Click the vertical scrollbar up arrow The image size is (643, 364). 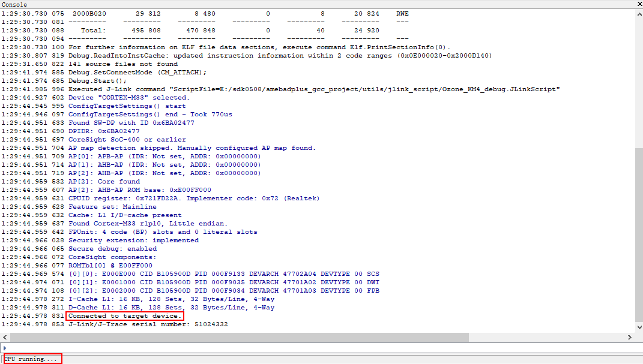click(x=638, y=13)
